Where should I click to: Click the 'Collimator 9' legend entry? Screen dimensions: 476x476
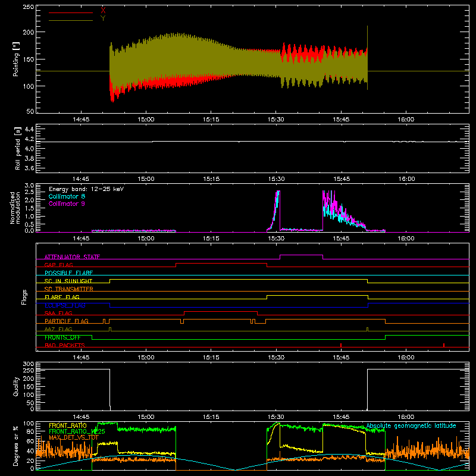click(x=67, y=203)
